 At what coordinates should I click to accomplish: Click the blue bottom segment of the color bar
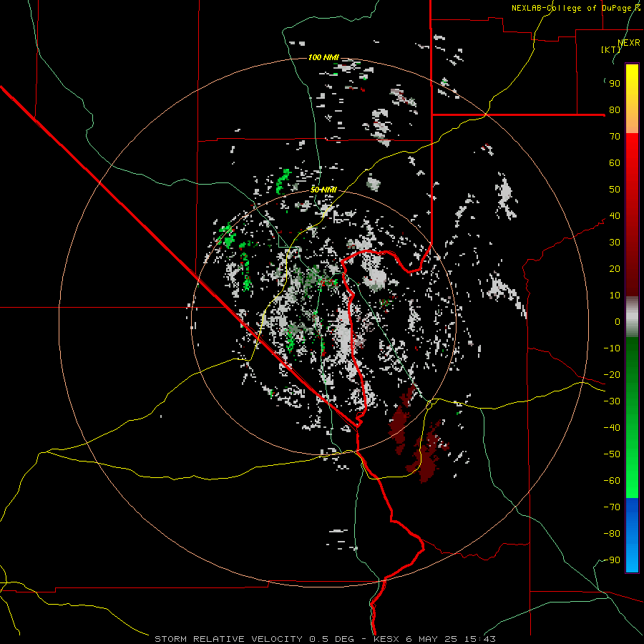632,535
